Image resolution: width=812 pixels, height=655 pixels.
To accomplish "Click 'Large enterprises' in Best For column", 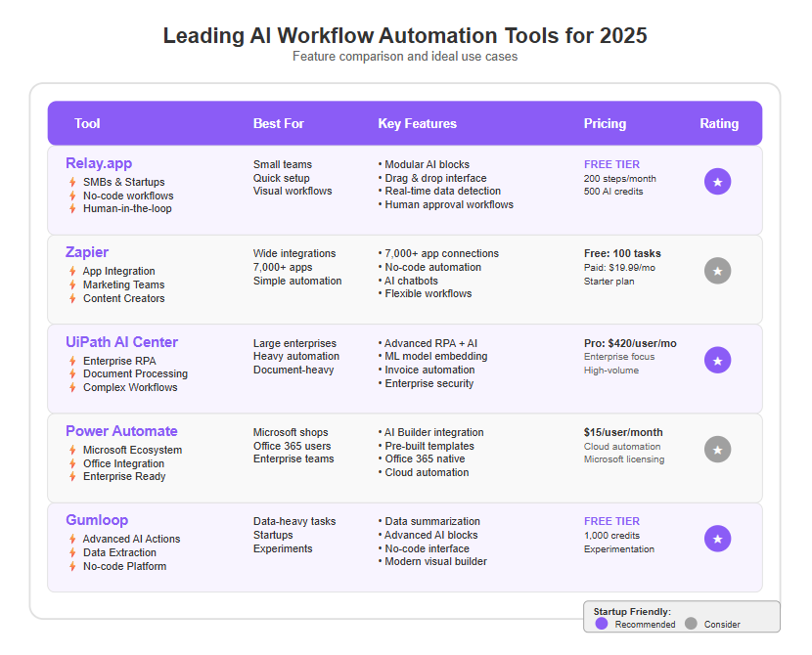I will point(294,343).
